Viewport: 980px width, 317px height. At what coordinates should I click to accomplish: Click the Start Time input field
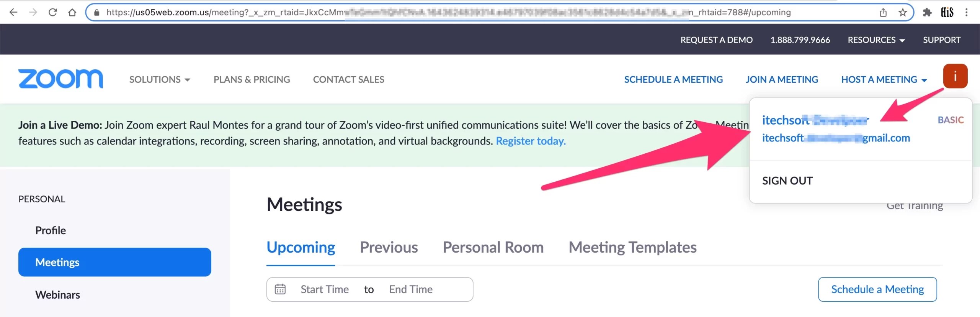(x=325, y=289)
